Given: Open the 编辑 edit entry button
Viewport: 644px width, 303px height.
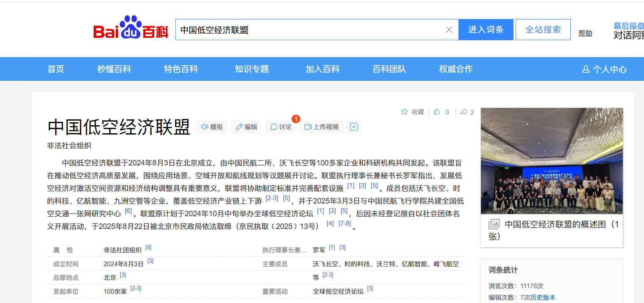Looking at the screenshot, I should (x=247, y=127).
